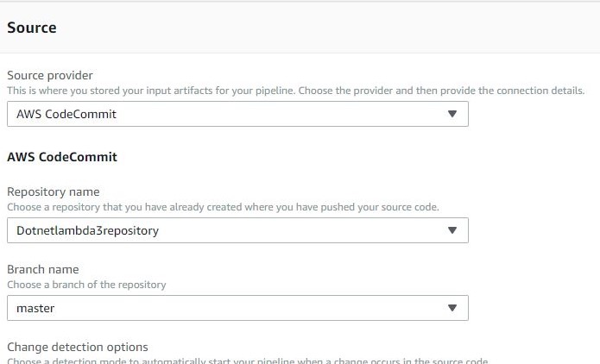
Task: Click the Repository name field label
Action: point(54,191)
